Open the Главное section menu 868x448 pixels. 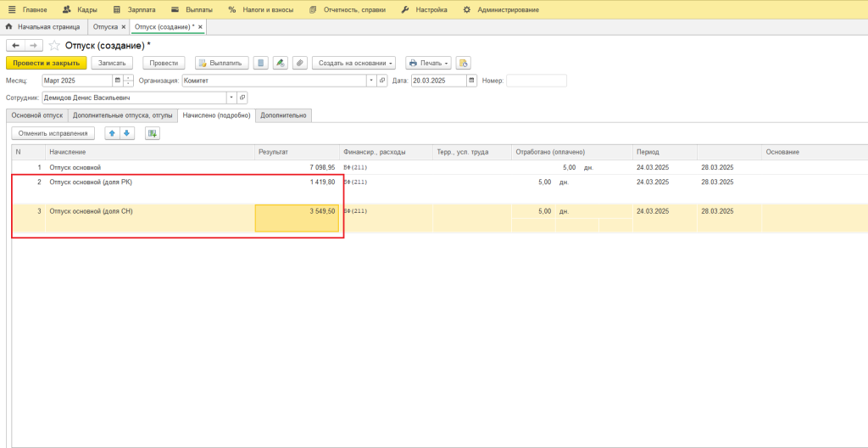[28, 10]
